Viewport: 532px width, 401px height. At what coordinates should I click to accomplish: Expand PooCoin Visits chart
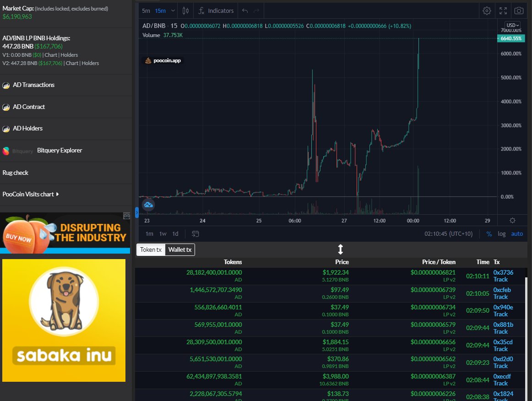click(x=31, y=195)
